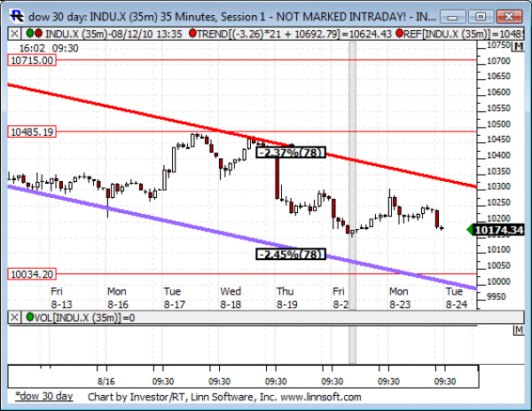Click the Thu 8-19 date label
Viewport: 532px width, 411px height.
tap(286, 298)
